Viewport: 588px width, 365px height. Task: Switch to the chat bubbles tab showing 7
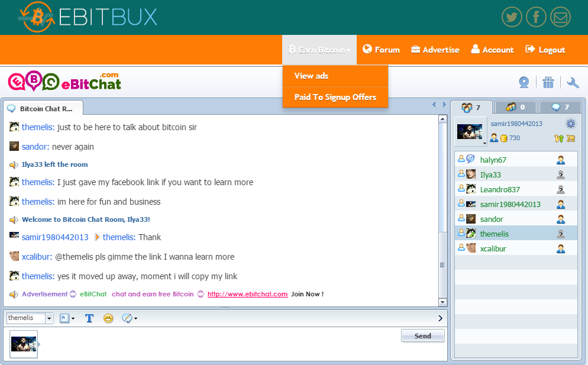(560, 107)
